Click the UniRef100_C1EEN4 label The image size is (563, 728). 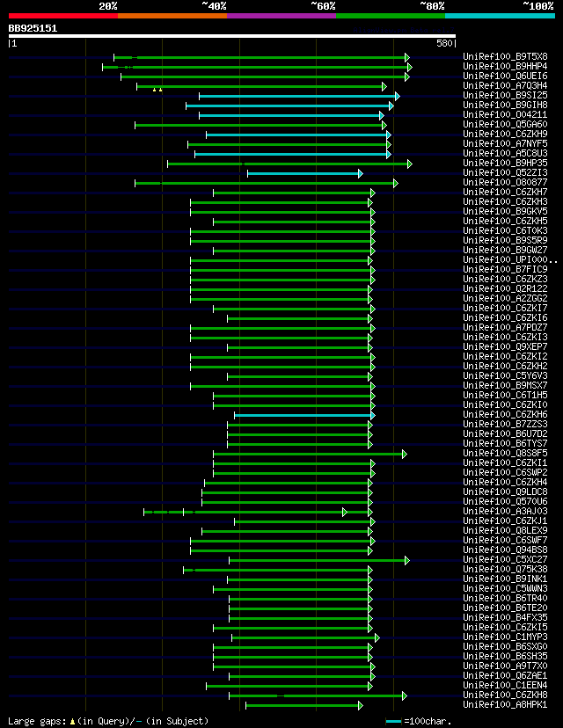point(505,685)
